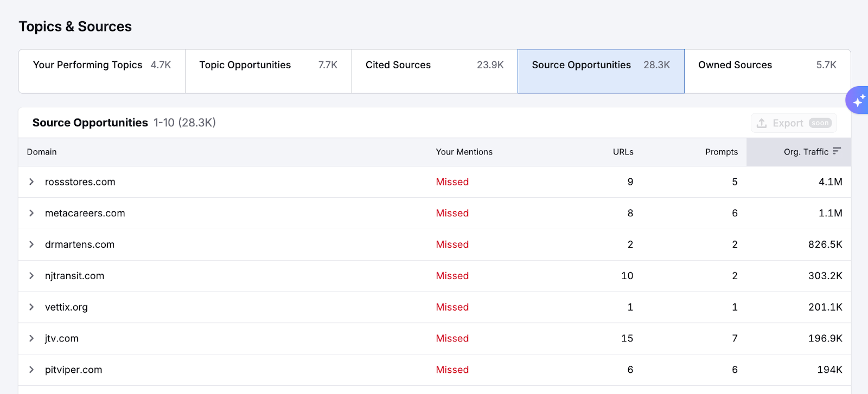Image resolution: width=868 pixels, height=394 pixels.
Task: Expand the drmartens.com row chevron
Action: tap(31, 244)
